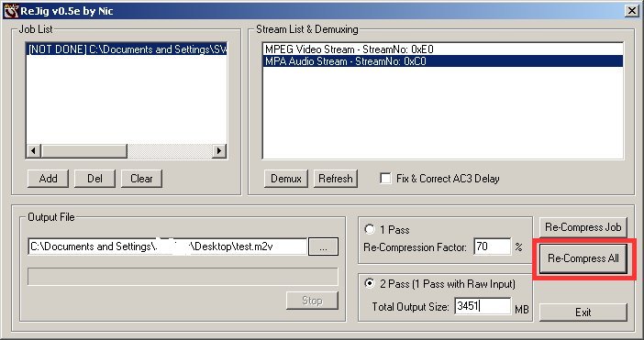The image size is (644, 340).
Task: Select 2 Pass with Raw Input option
Action: click(370, 283)
